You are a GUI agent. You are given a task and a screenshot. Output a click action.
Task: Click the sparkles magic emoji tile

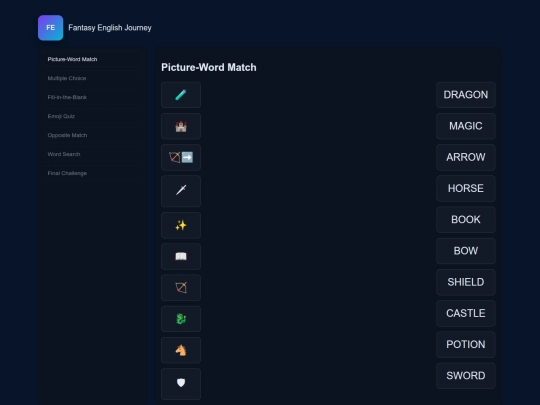181,226
